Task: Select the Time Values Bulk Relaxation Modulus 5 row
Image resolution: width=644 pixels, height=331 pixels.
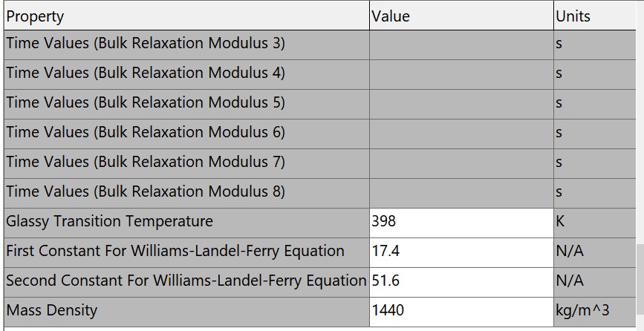Action: 320,104
